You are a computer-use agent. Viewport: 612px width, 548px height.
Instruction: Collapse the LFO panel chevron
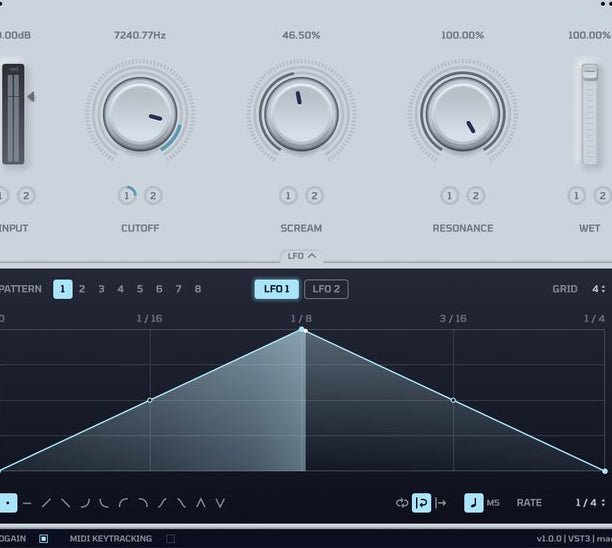click(311, 256)
